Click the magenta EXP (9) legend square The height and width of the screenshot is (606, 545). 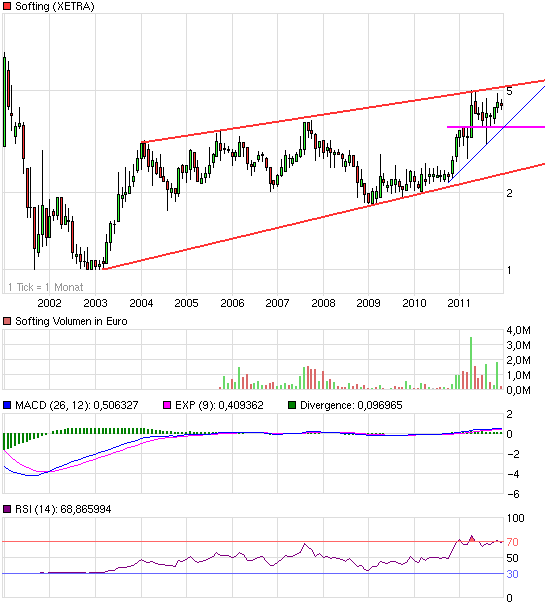[x=167, y=405]
